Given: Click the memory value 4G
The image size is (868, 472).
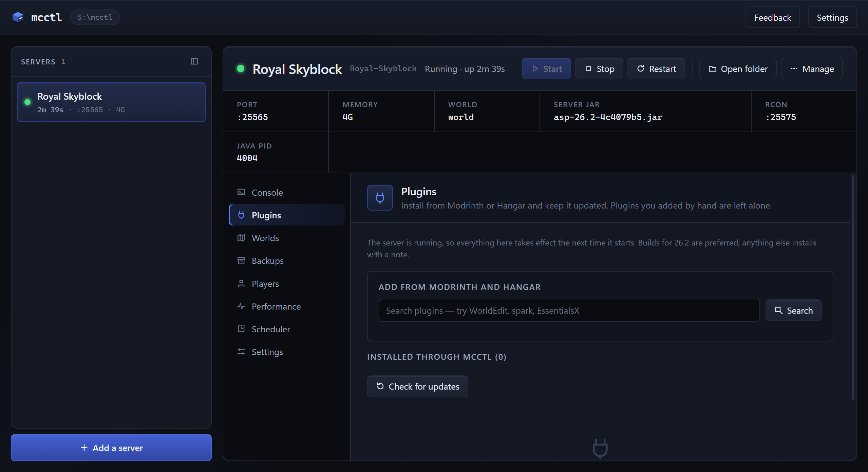Looking at the screenshot, I should point(347,117).
